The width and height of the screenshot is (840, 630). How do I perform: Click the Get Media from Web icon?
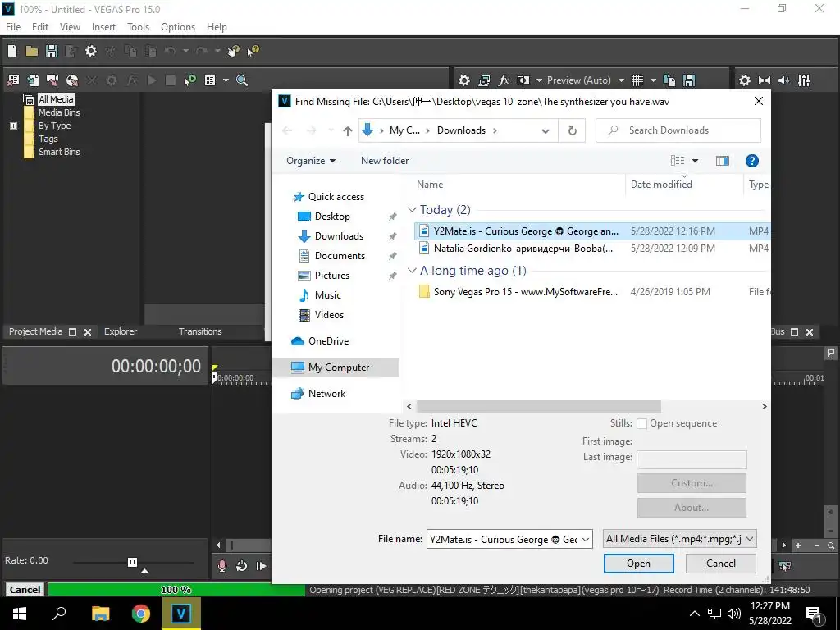[x=72, y=80]
